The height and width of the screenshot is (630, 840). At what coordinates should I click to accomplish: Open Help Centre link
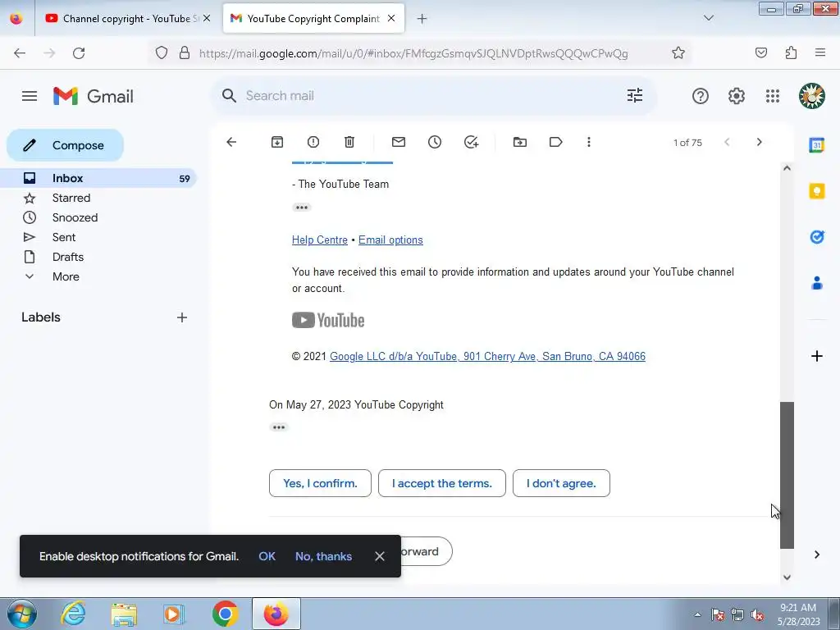pyautogui.click(x=320, y=240)
